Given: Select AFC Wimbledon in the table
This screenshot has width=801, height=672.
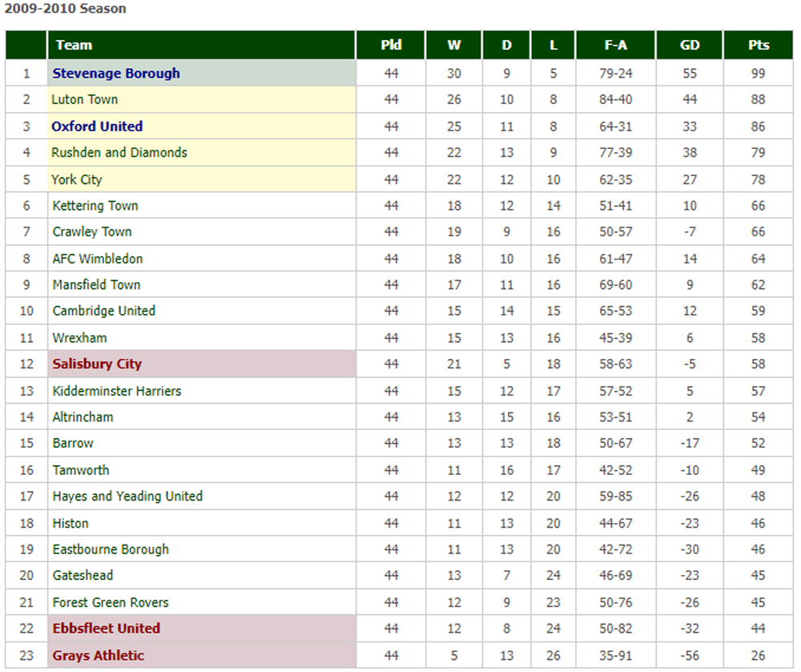Looking at the screenshot, I should tap(98, 259).
